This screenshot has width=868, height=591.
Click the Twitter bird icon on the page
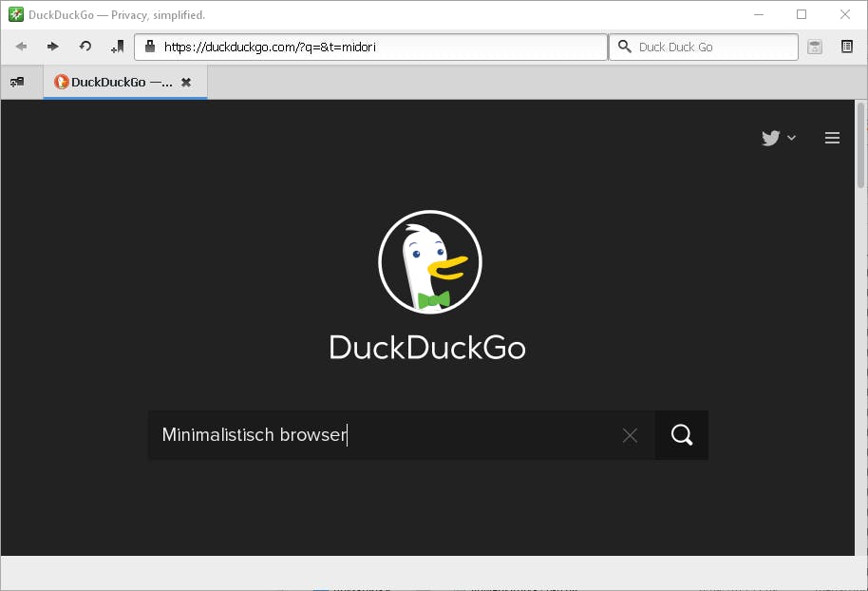pyautogui.click(x=770, y=138)
